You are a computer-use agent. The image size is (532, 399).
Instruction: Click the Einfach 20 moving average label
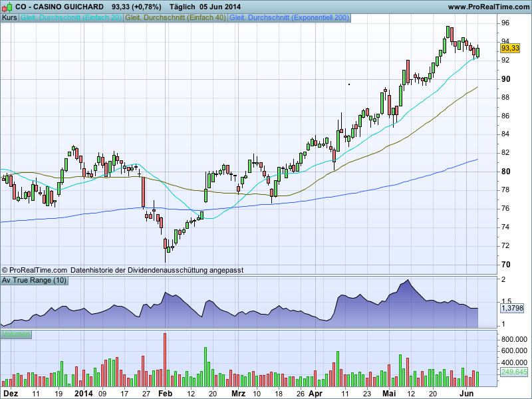click(x=71, y=18)
